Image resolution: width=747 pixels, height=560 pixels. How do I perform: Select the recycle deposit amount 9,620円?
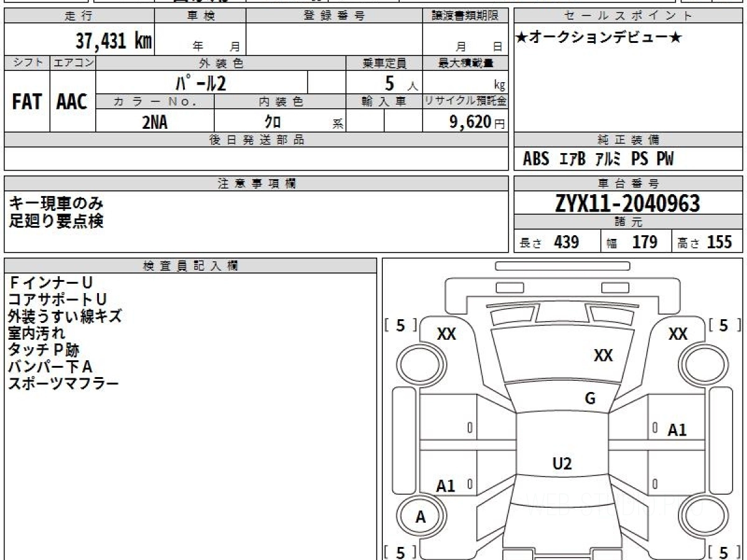[x=477, y=122]
